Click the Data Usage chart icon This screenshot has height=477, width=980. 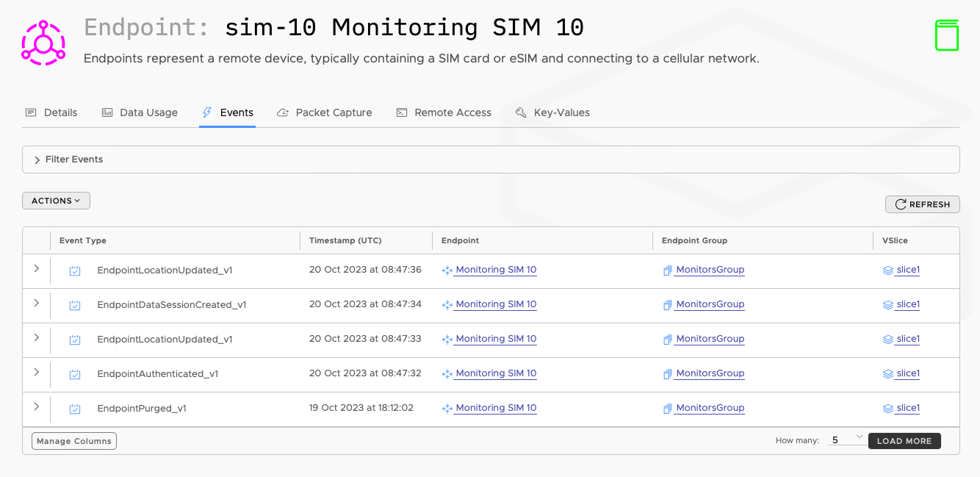pos(107,112)
